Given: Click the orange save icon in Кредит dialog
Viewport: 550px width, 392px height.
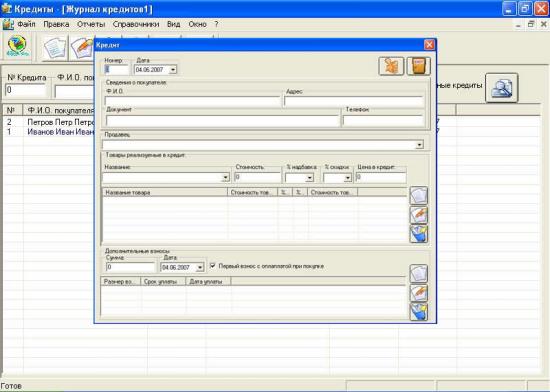Looking at the screenshot, I should pyautogui.click(x=391, y=66).
